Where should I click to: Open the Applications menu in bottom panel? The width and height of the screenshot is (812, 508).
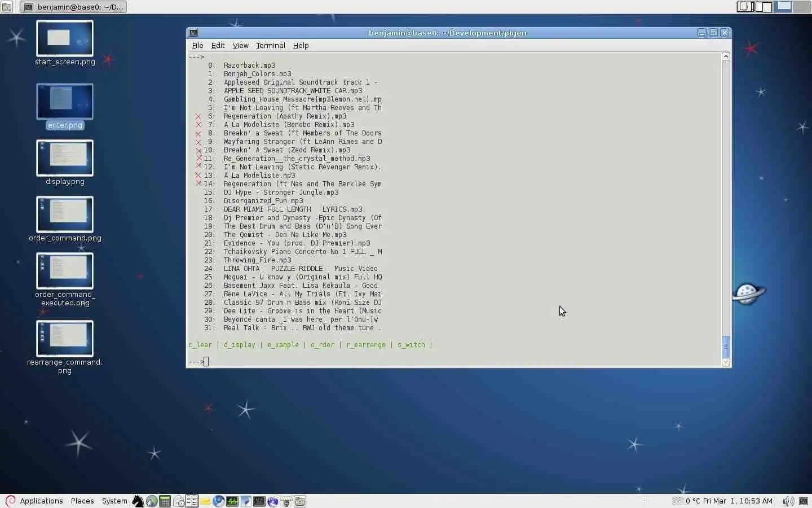pyautogui.click(x=41, y=501)
